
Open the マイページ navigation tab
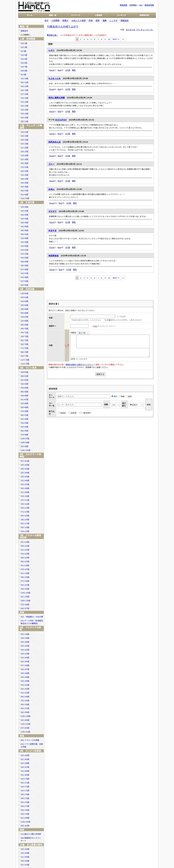[76, 15]
